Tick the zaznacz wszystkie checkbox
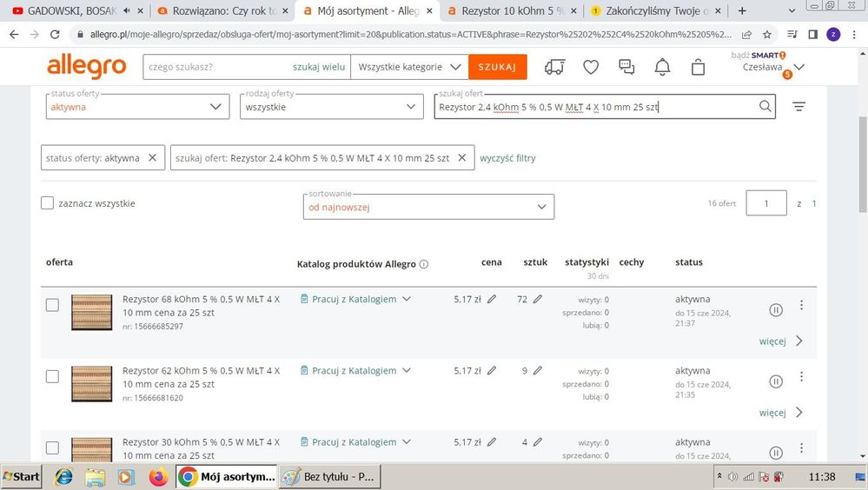Viewport: 868px width, 490px height. tap(47, 203)
